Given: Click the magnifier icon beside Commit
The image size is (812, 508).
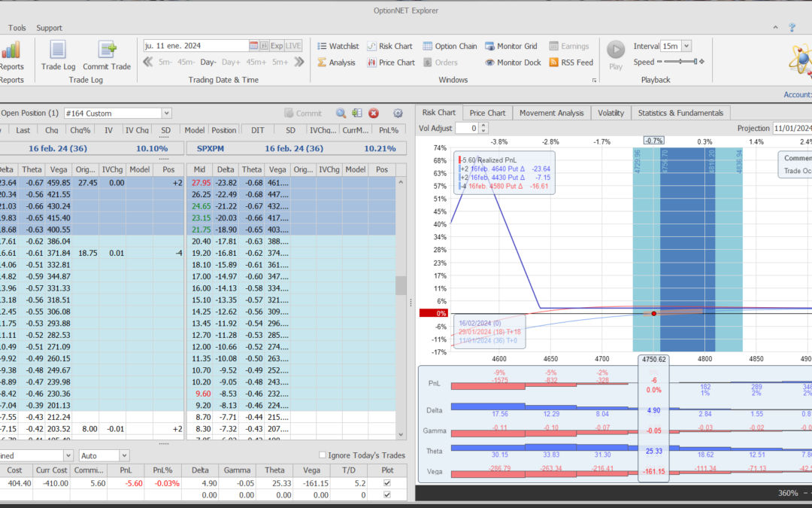Looking at the screenshot, I should pyautogui.click(x=341, y=113).
